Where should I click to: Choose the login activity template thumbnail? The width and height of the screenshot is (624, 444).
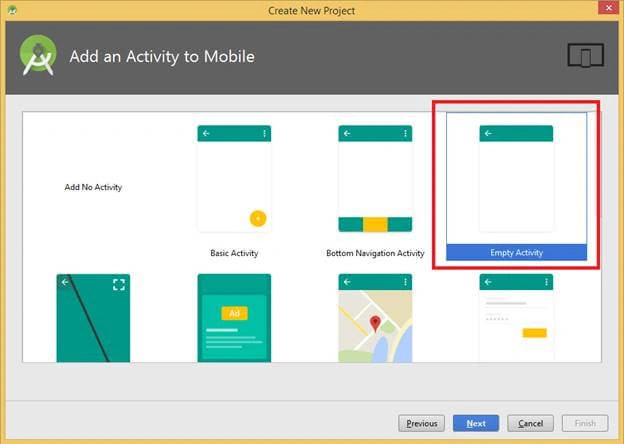point(516,318)
